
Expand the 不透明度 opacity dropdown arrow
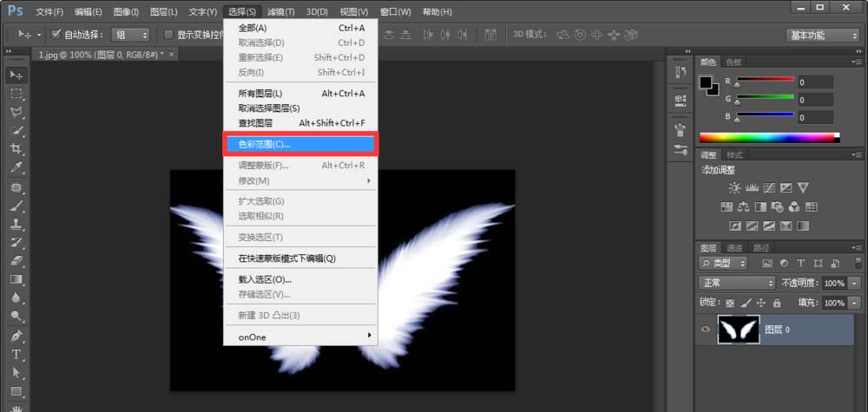[854, 283]
